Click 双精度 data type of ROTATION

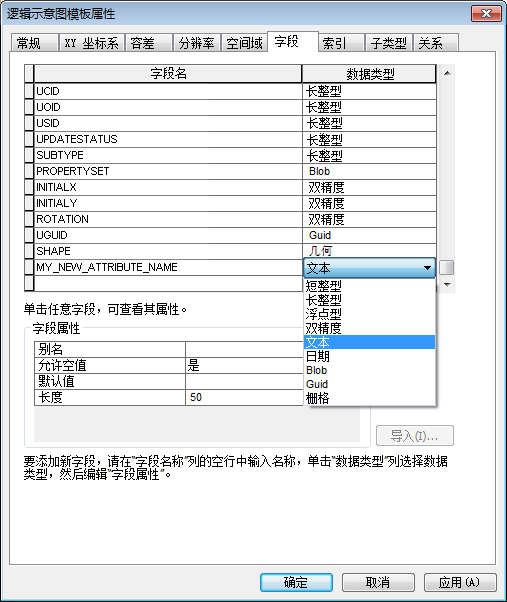coord(369,219)
